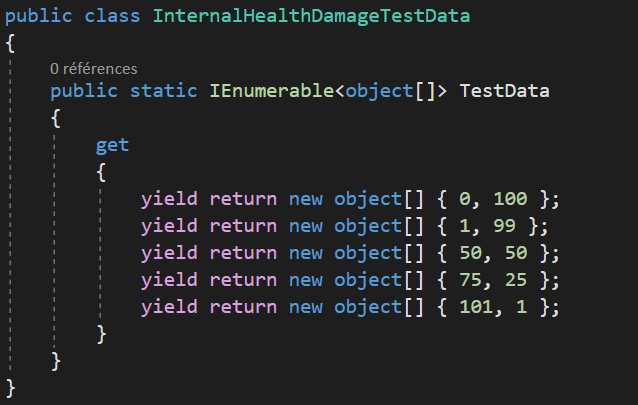The width and height of the screenshot is (638, 405).
Task: Click the "object" type in the { 101, 1 } line
Action: [x=367, y=307]
